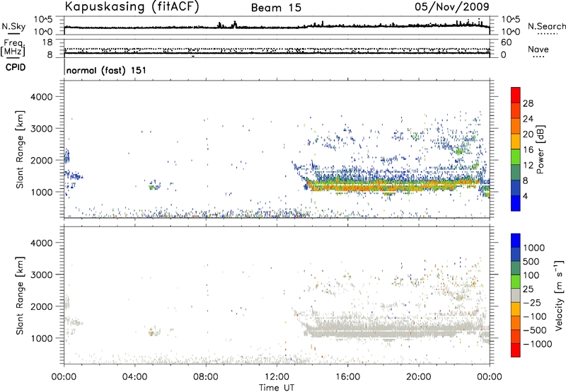566x392 pixels.
Task: Click the blue top swatch of Velocity colorbar
Action: pyautogui.click(x=516, y=241)
